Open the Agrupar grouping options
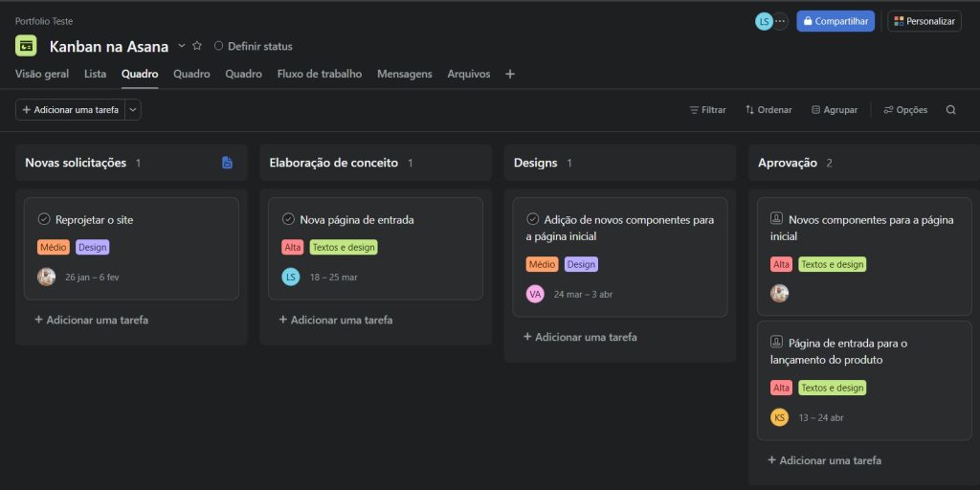 (834, 110)
